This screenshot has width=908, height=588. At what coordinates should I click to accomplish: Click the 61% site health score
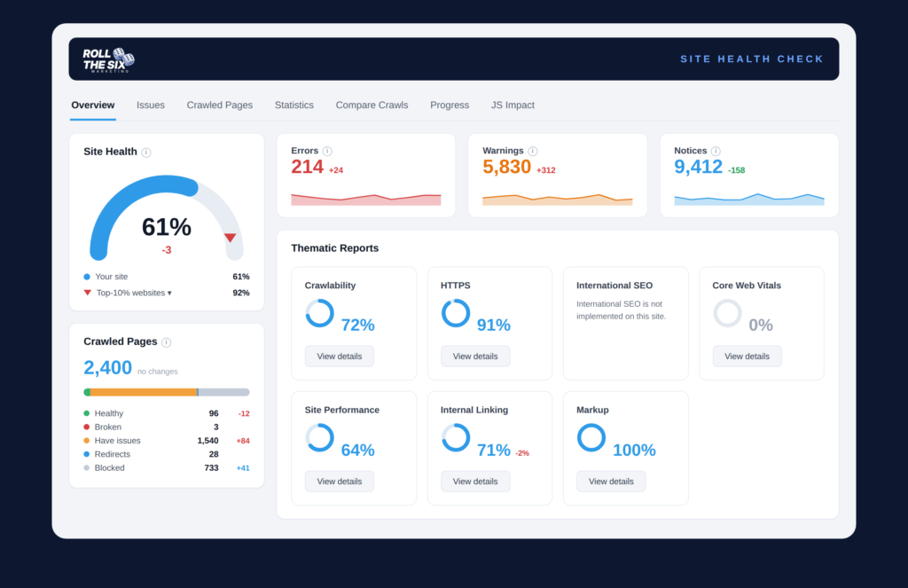tap(167, 227)
